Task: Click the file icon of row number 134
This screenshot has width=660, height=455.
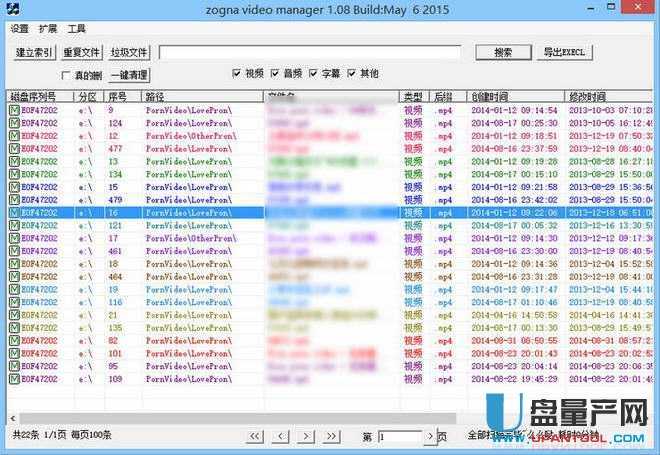Action: pyautogui.click(x=14, y=174)
